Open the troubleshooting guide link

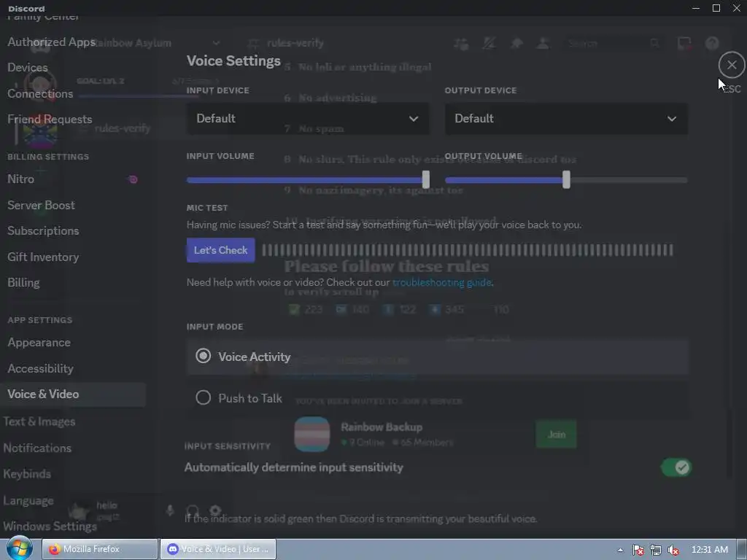tap(441, 282)
